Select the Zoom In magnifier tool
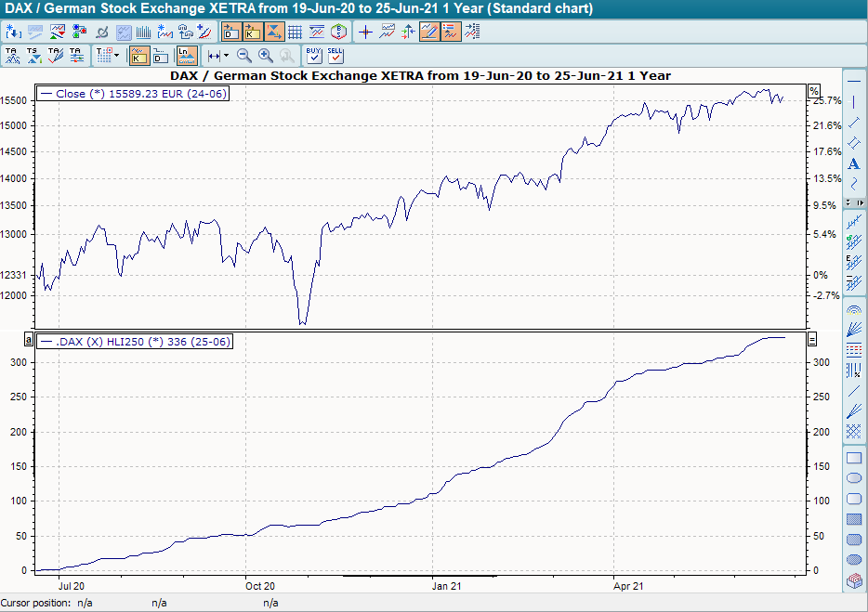Image resolution: width=868 pixels, height=612 pixels. [x=265, y=56]
